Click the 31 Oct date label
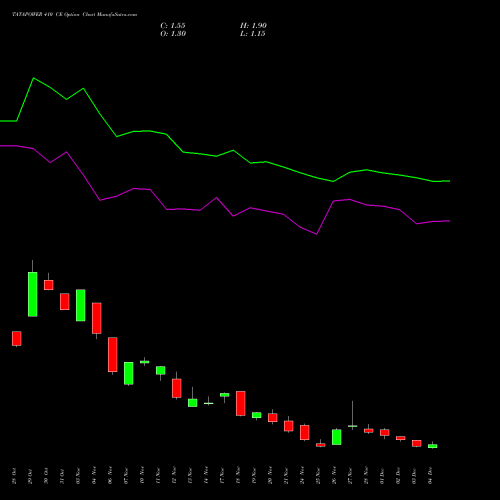 tap(62, 476)
